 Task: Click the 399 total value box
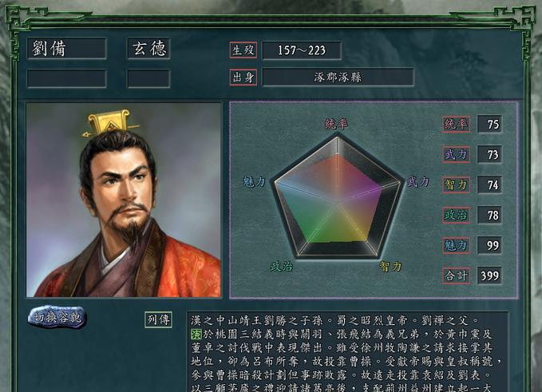click(489, 275)
